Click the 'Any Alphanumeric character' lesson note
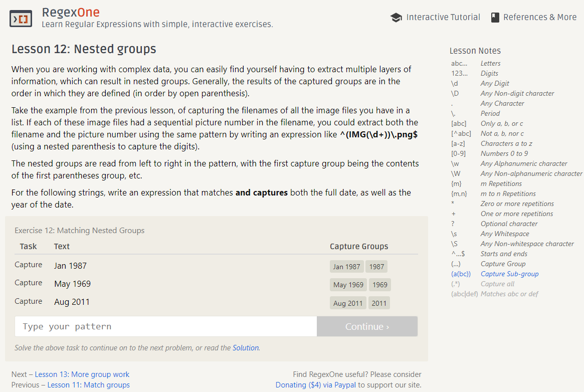 524,163
